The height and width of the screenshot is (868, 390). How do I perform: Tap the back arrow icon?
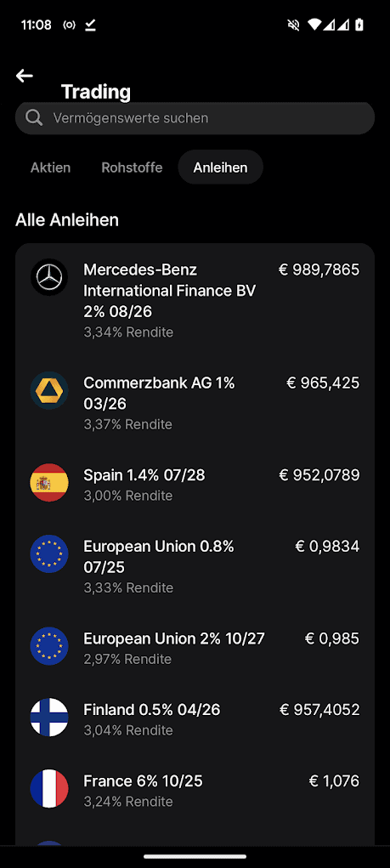(25, 76)
